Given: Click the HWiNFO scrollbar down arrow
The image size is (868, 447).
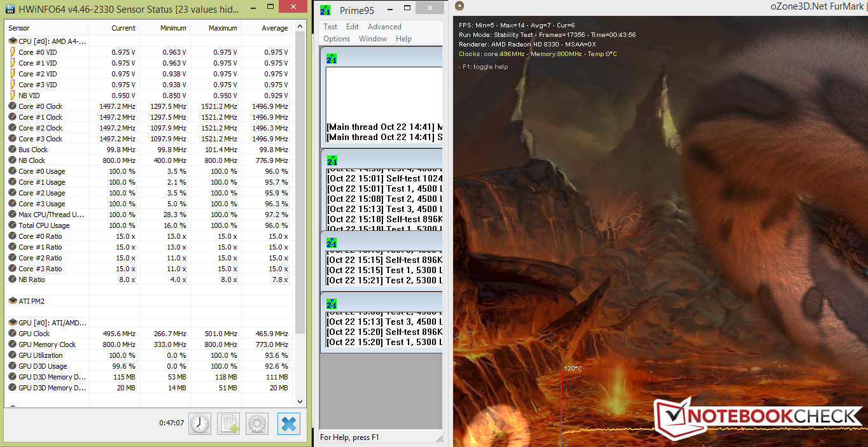Looking at the screenshot, I should pos(300,402).
